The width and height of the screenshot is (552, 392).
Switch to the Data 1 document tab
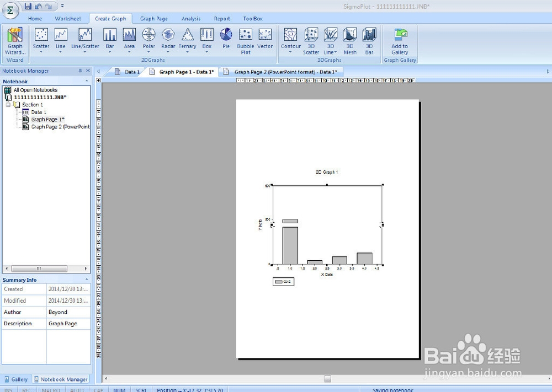coord(128,72)
